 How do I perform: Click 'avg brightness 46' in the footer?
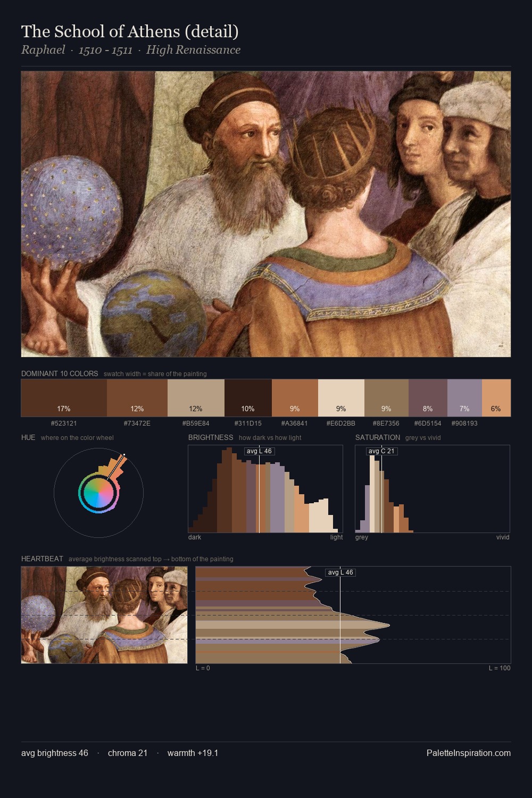55,753
